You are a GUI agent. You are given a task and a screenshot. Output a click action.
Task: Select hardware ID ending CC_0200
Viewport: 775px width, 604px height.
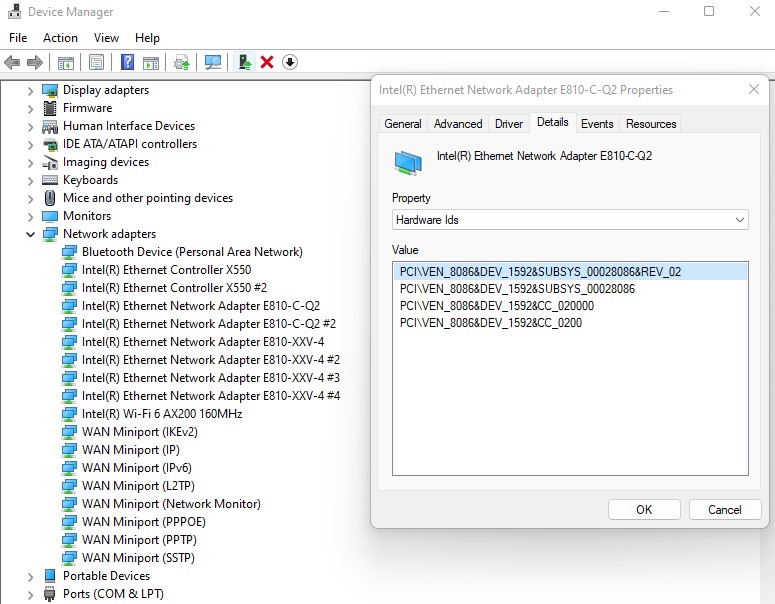pos(570,323)
